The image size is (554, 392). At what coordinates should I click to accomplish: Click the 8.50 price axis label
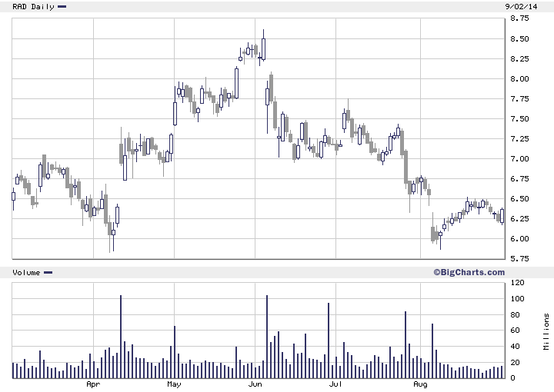coord(519,38)
